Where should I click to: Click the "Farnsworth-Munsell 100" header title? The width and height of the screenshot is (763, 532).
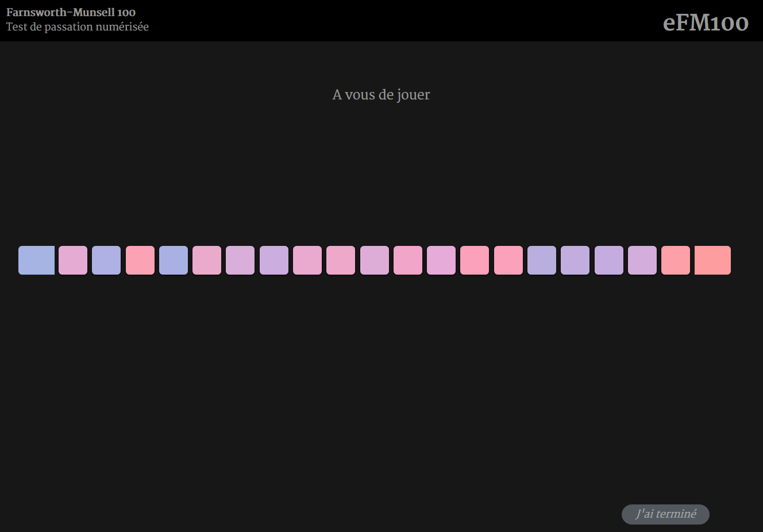[x=71, y=12]
